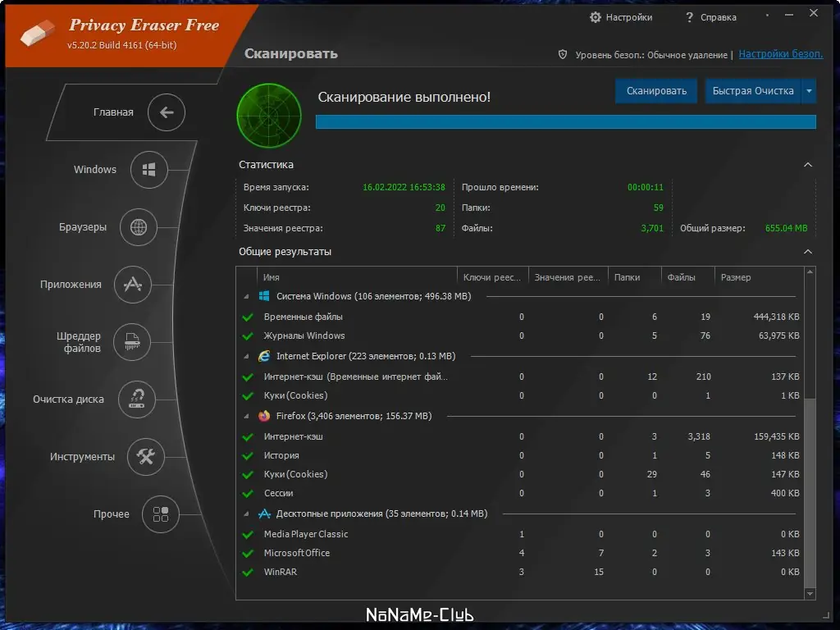This screenshot has width=840, height=630.
Task: Collapse the Internet Explorer group triangle
Action: (x=246, y=356)
